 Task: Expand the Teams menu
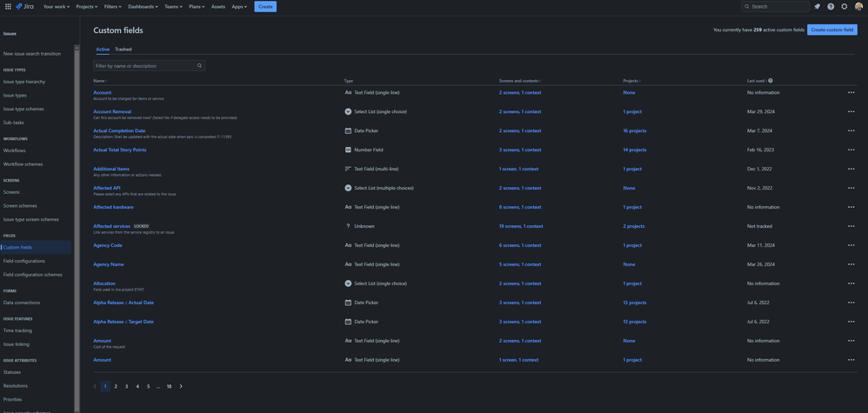coord(173,7)
